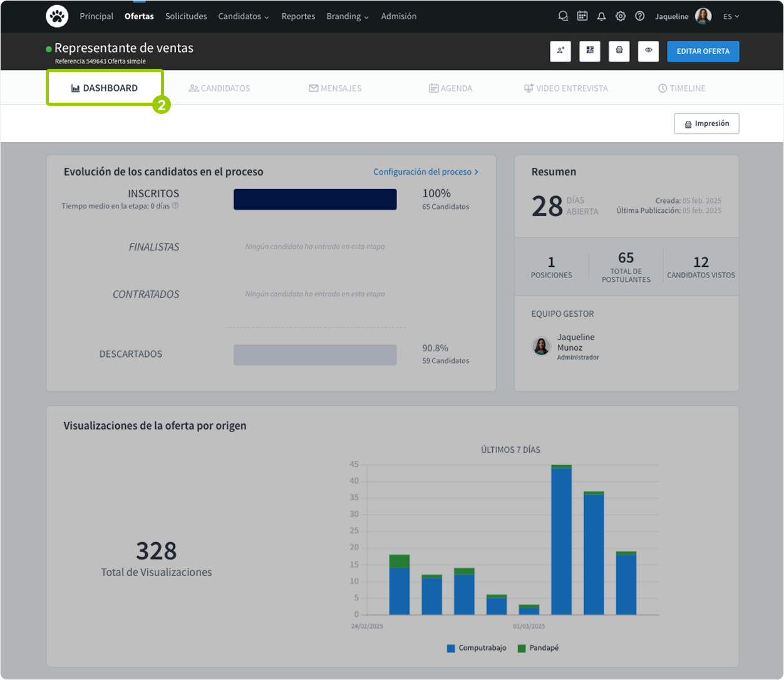784x680 pixels.
Task: Open the calendar icon in the top bar
Action: [582, 16]
